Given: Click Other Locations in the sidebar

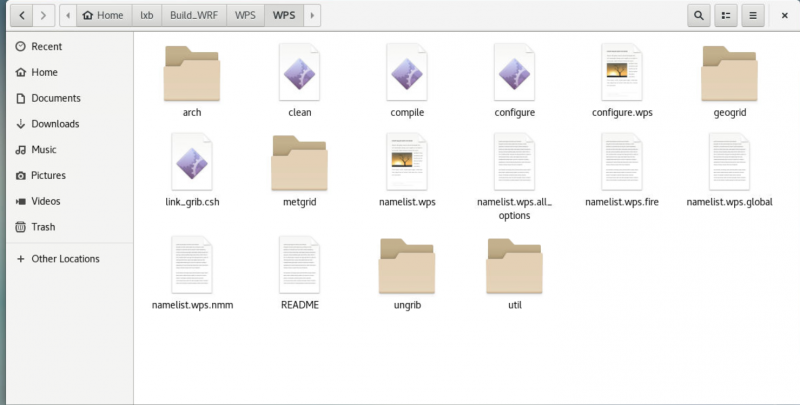Looking at the screenshot, I should (x=65, y=258).
